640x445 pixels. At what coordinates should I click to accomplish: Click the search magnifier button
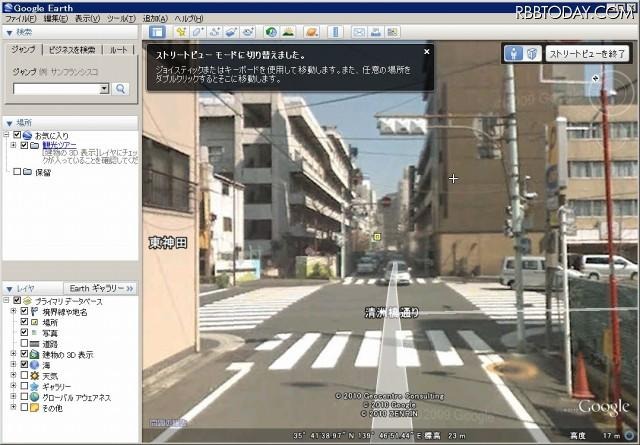tap(121, 88)
